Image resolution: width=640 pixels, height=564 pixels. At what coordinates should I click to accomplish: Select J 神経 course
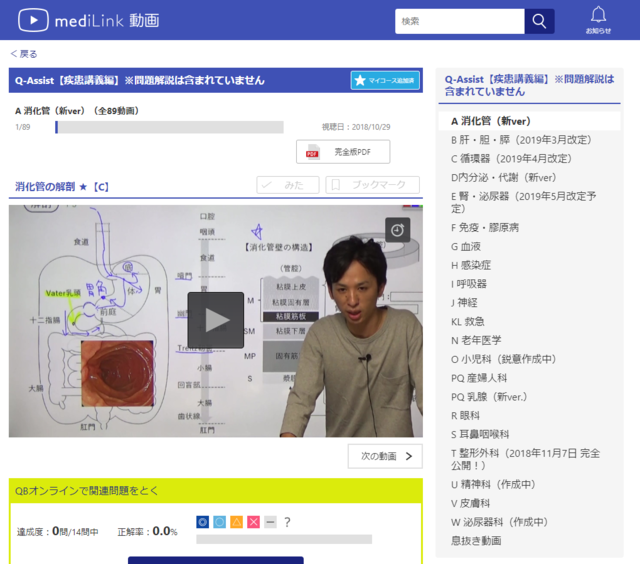pos(464,303)
